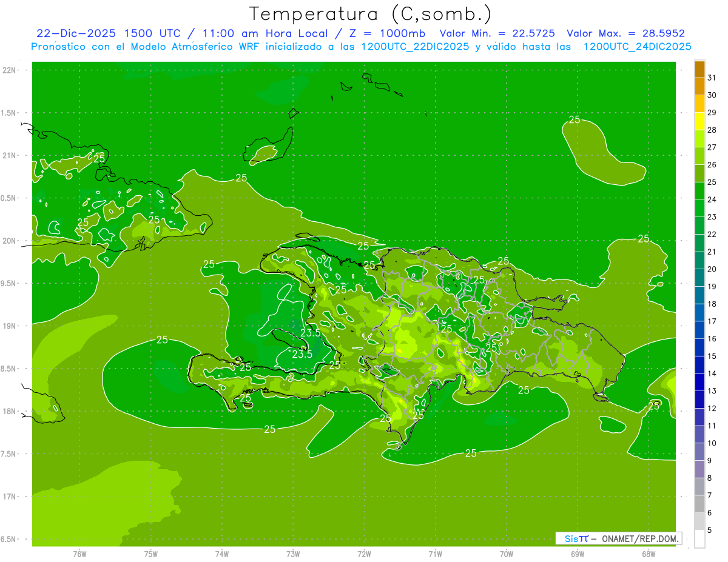Click the 19N latitude axis label

9,326
